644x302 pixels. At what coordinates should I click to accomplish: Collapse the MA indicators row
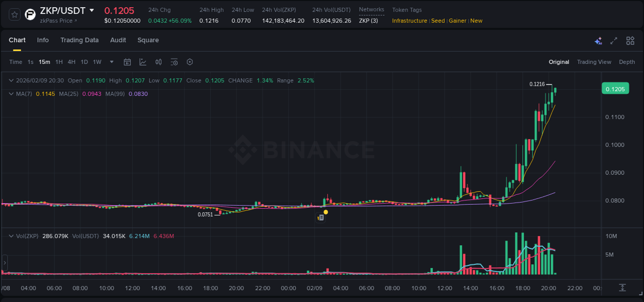pos(11,94)
